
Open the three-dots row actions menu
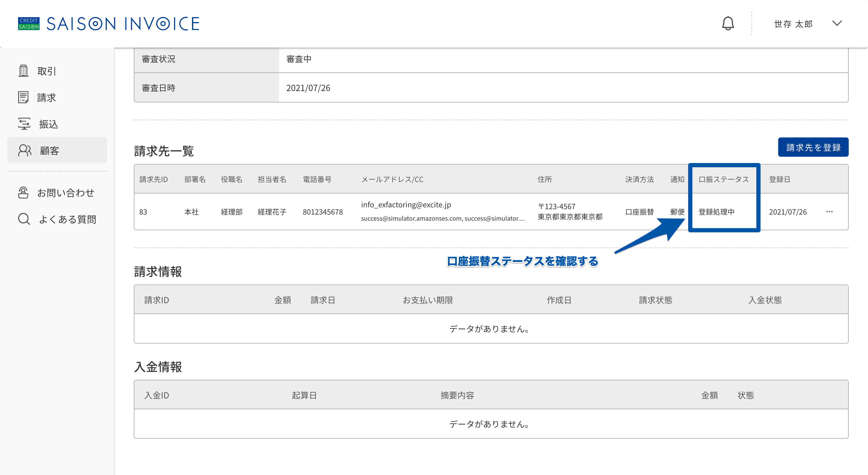point(829,212)
